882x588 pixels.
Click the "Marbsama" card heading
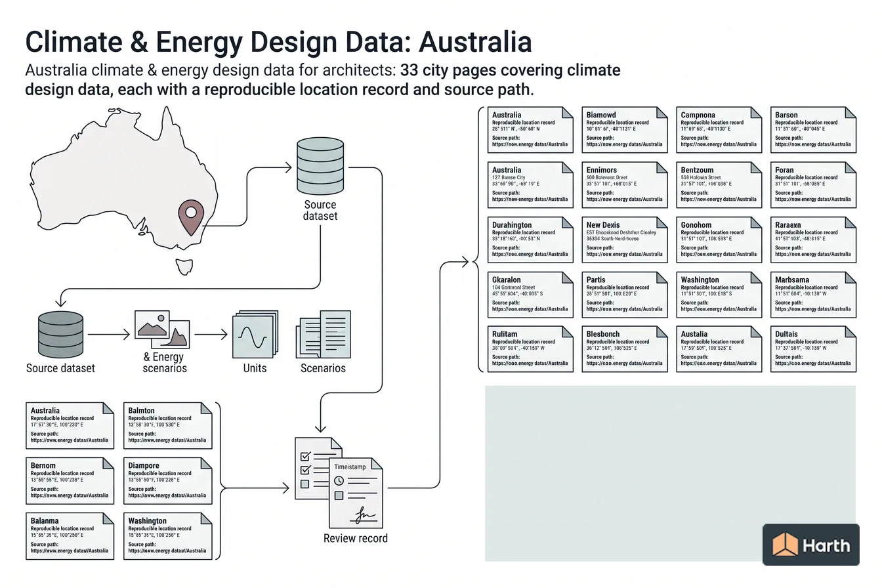tap(792, 280)
